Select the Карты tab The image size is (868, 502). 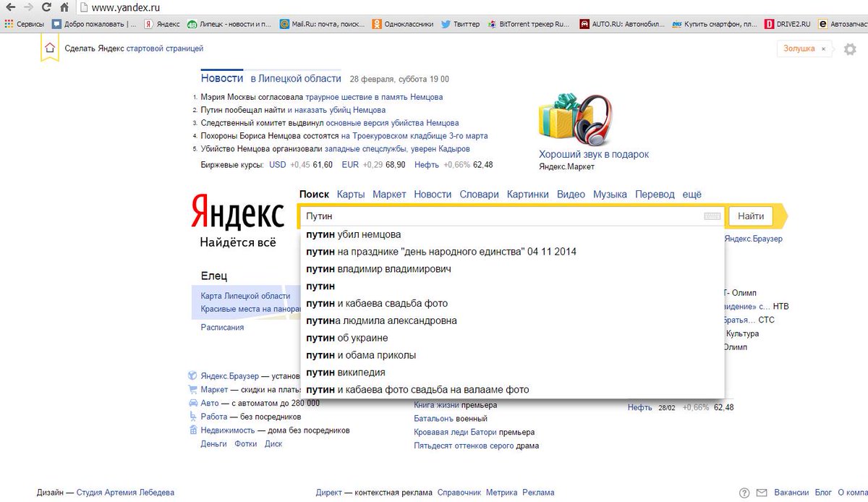(x=351, y=195)
